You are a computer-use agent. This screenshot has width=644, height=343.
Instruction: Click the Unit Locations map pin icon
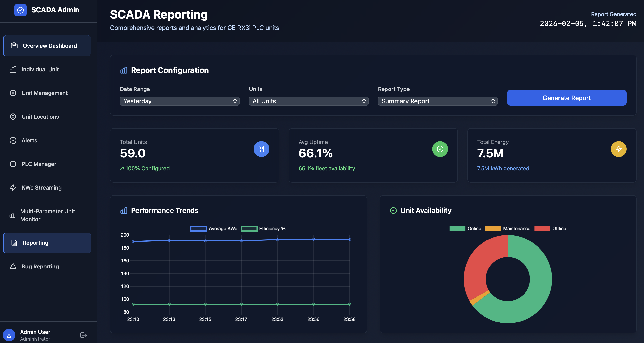point(13,117)
